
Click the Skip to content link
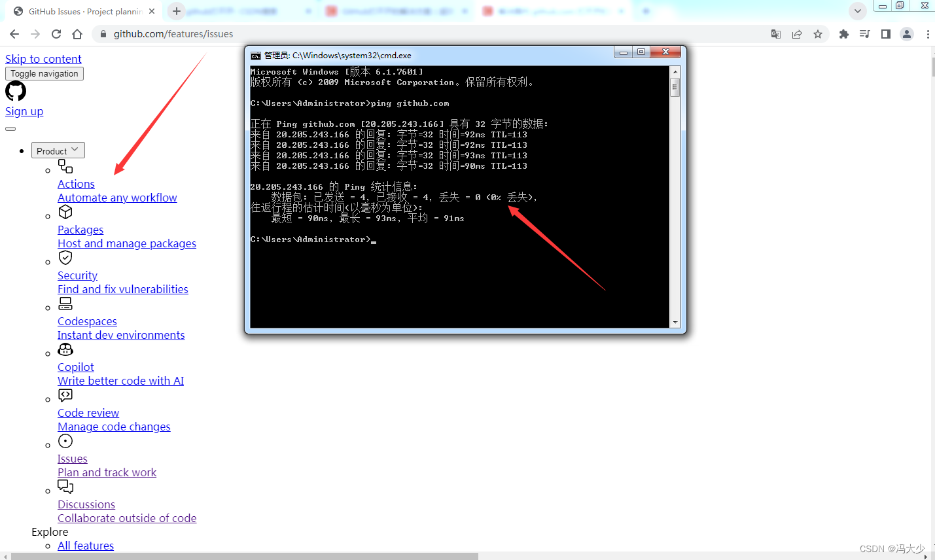(x=43, y=59)
